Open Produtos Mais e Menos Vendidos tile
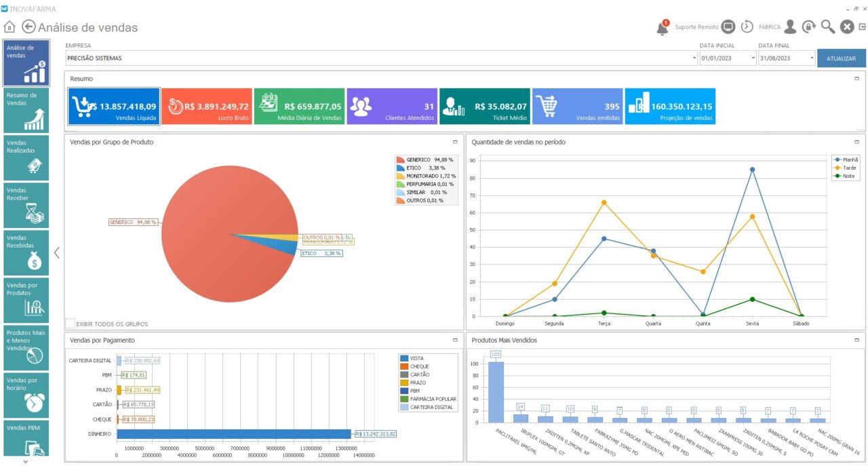Screen dimensions: 868x466 coord(26,347)
